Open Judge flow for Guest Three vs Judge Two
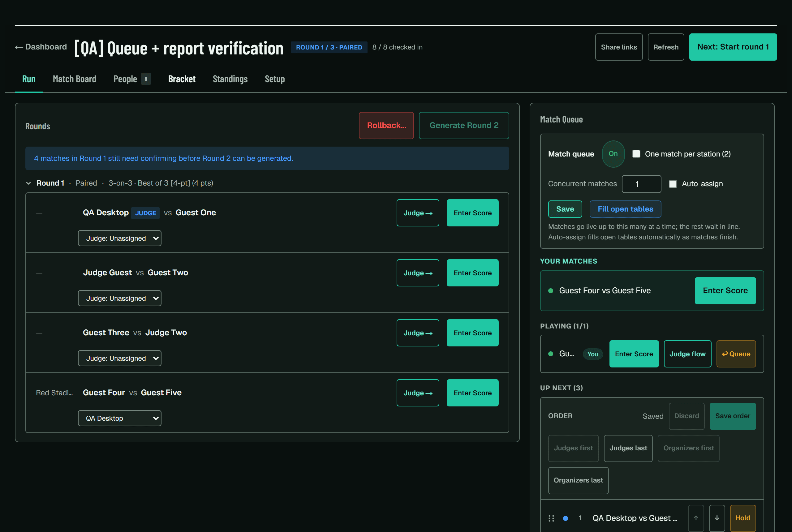Viewport: 792px width, 532px height. pos(418,333)
